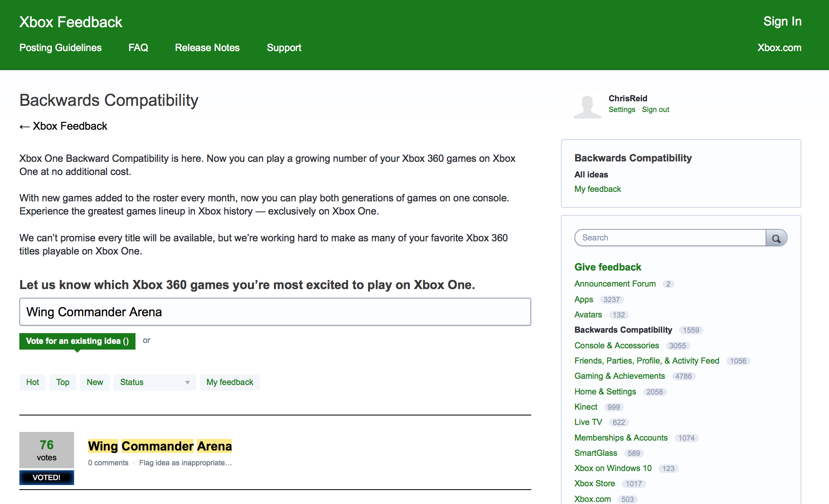Open Posting Guidelines in the header
829x504 pixels.
tap(61, 48)
